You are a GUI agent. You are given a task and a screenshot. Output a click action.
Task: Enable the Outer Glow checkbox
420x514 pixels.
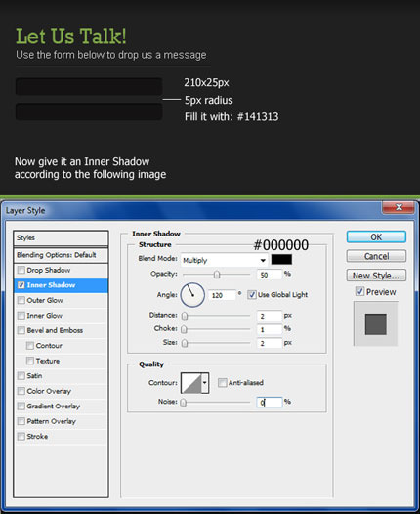coord(21,300)
